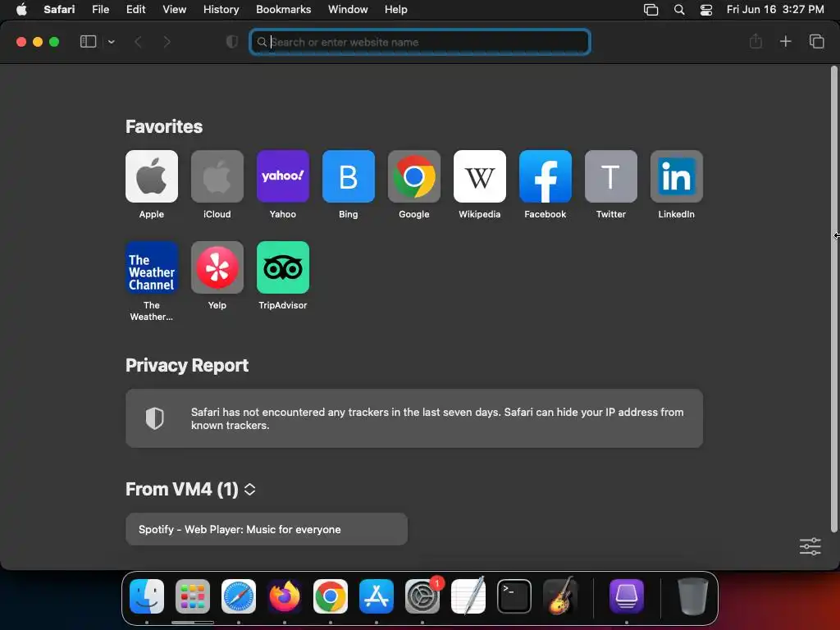Open The Weather Channel favorite
This screenshot has height=630, width=840.
[x=152, y=267]
